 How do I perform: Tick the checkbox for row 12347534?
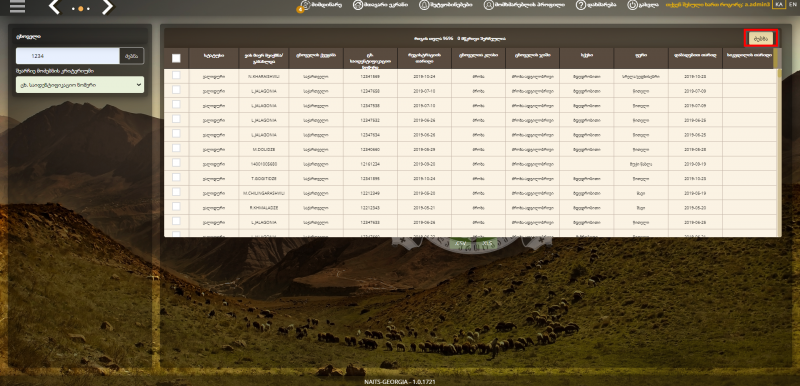point(176,134)
